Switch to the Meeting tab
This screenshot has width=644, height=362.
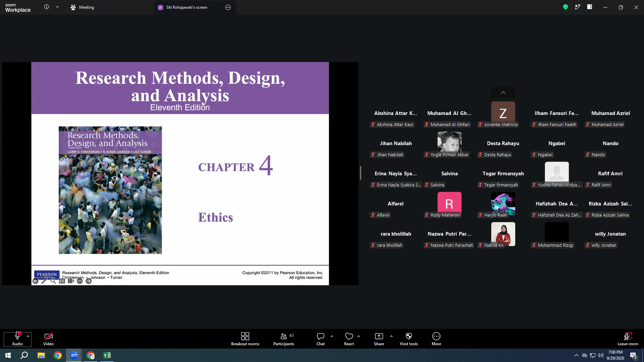coord(82,7)
